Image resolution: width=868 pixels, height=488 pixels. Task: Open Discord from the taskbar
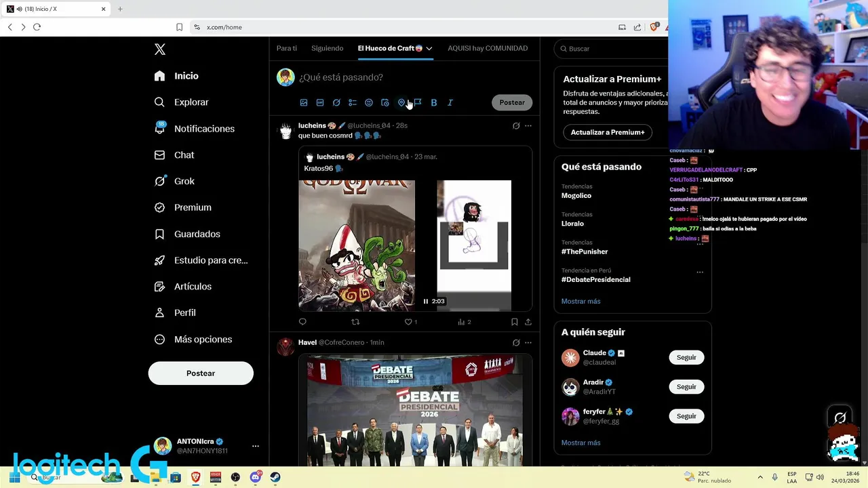tap(256, 477)
